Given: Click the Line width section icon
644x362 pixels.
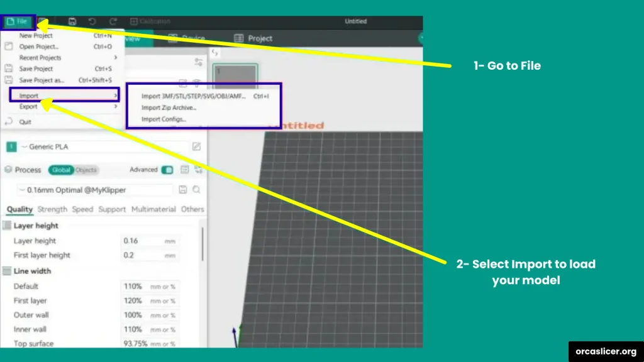Looking at the screenshot, I should pos(7,271).
